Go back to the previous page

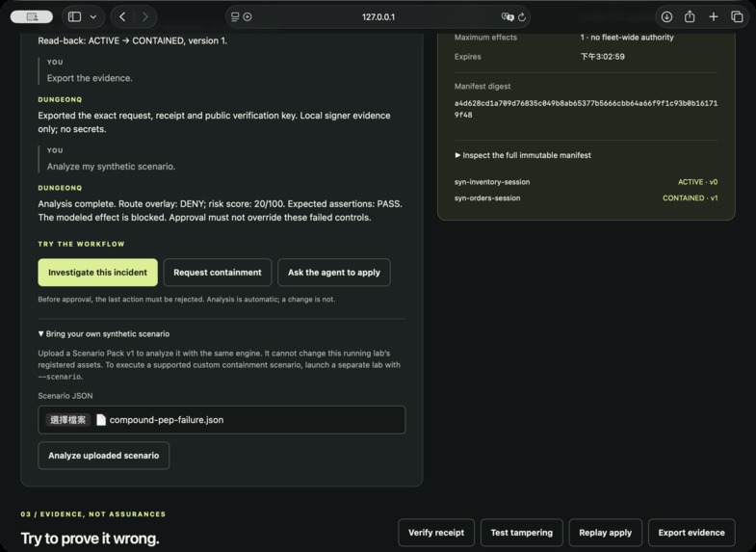(x=122, y=17)
